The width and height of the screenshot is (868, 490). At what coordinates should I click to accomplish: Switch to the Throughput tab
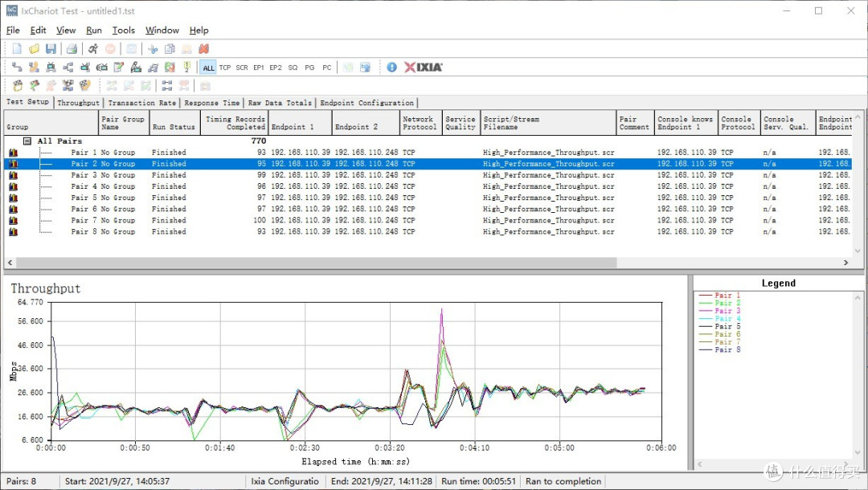78,103
